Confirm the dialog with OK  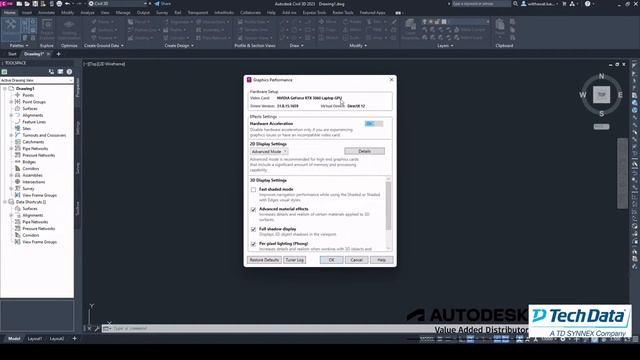[x=331, y=260]
